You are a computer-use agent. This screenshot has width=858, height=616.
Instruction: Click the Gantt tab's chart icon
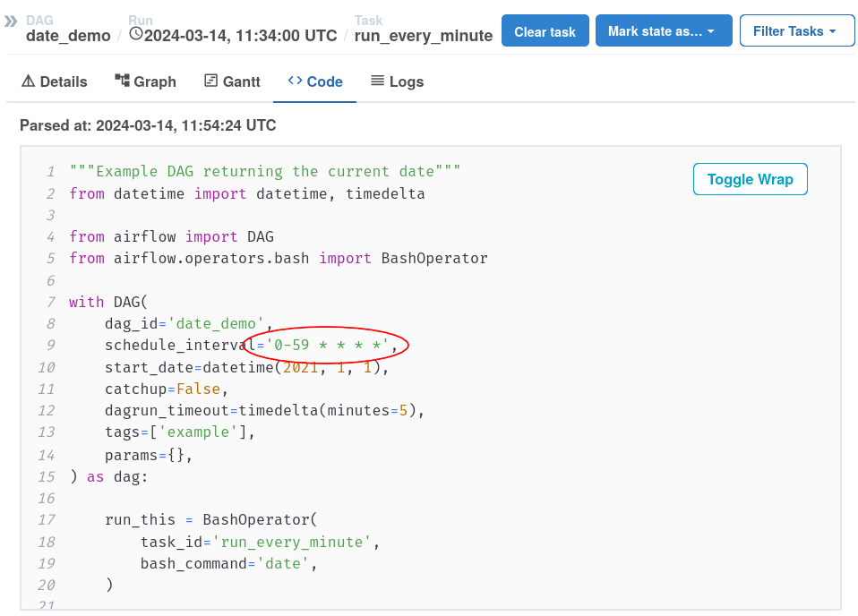tap(211, 81)
